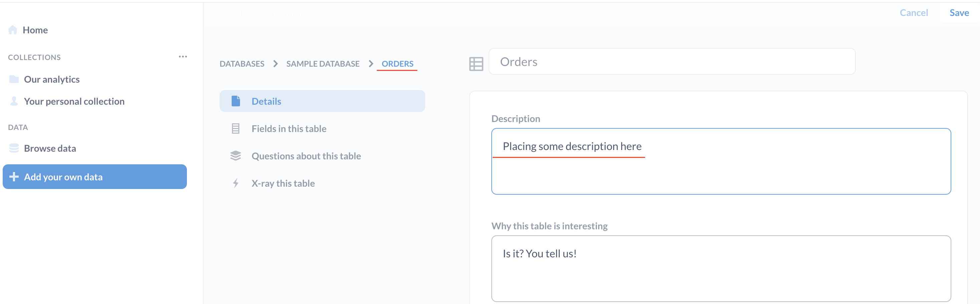Click the lightning icon for X-ray this table
This screenshot has height=304, width=980.
(x=236, y=183)
